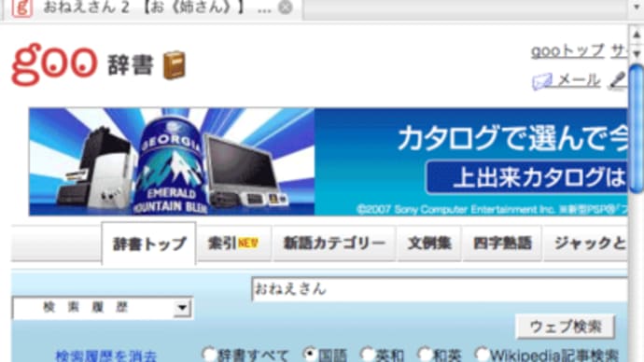
Task: Click 検索履歴を消去 link
Action: [106, 355]
